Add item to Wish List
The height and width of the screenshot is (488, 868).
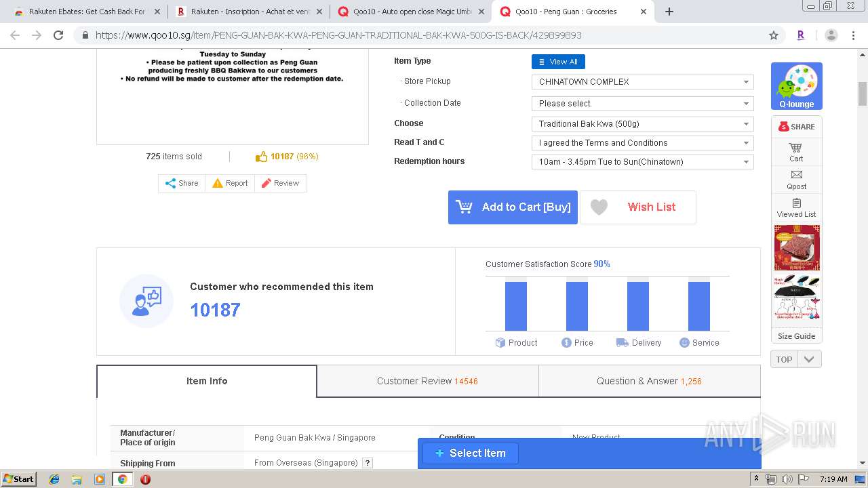(638, 207)
